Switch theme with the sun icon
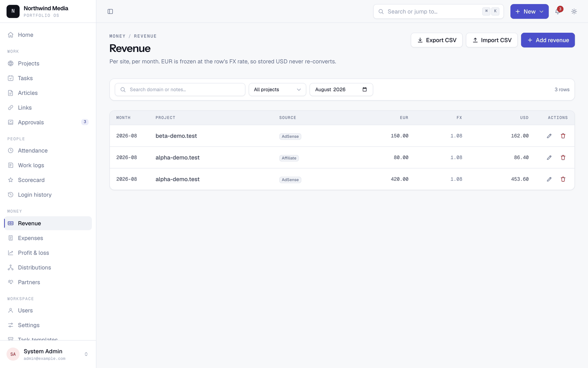 [x=574, y=11]
